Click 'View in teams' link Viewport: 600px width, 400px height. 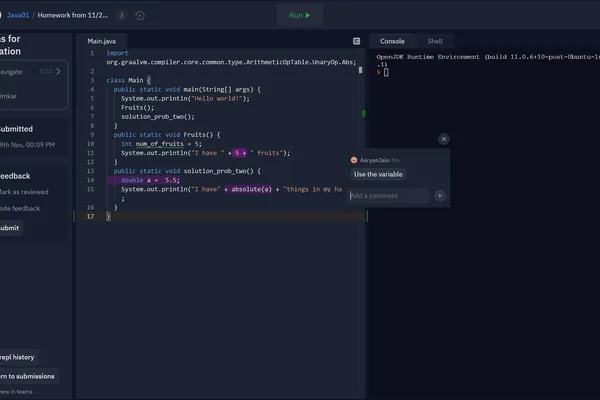tap(16, 392)
